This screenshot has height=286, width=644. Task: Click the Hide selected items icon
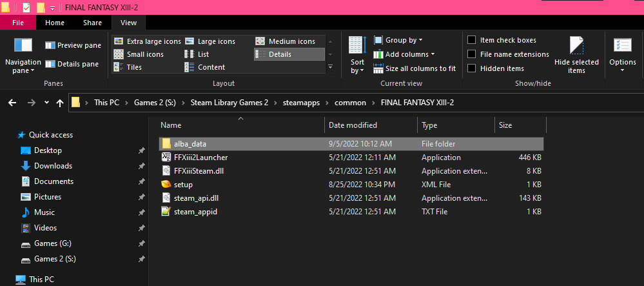[x=576, y=46]
